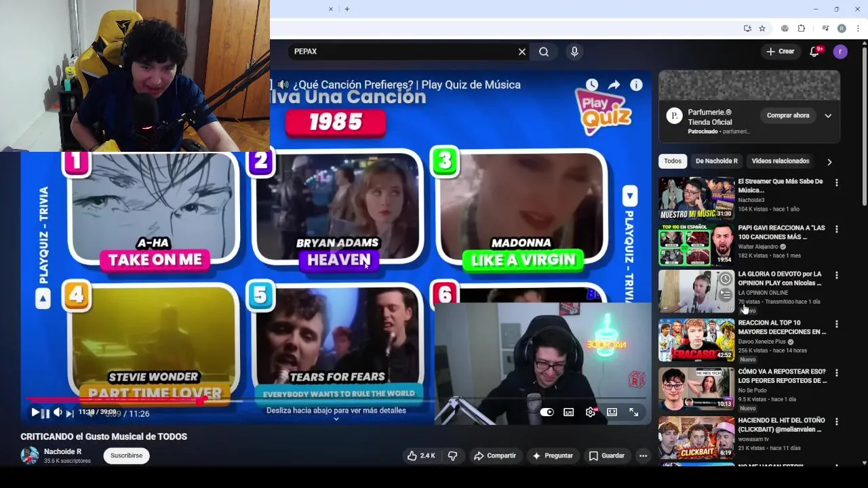Mute the player with the volume icon
Image resolution: width=868 pixels, height=488 pixels.
(x=58, y=412)
